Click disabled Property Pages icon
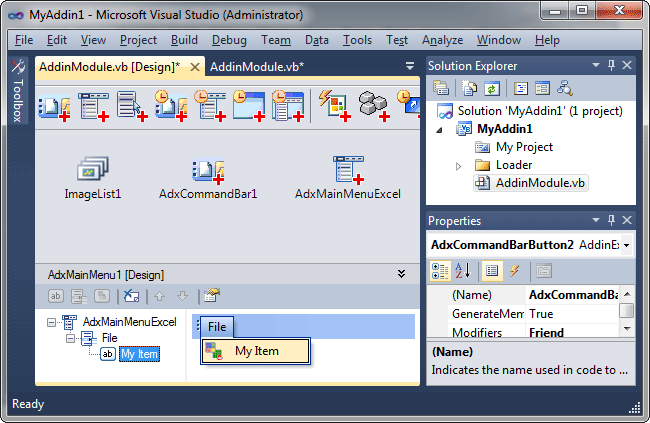The width and height of the screenshot is (650, 423). pyautogui.click(x=544, y=272)
